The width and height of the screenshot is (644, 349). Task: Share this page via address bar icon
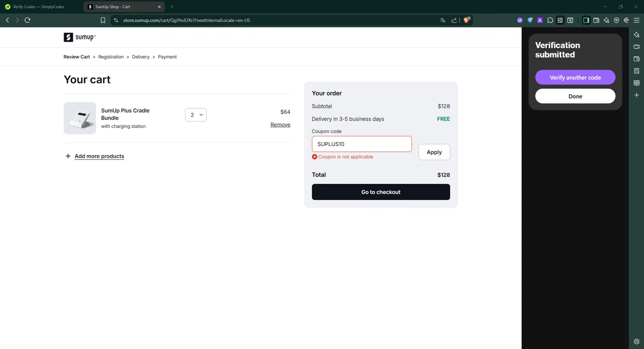click(454, 20)
